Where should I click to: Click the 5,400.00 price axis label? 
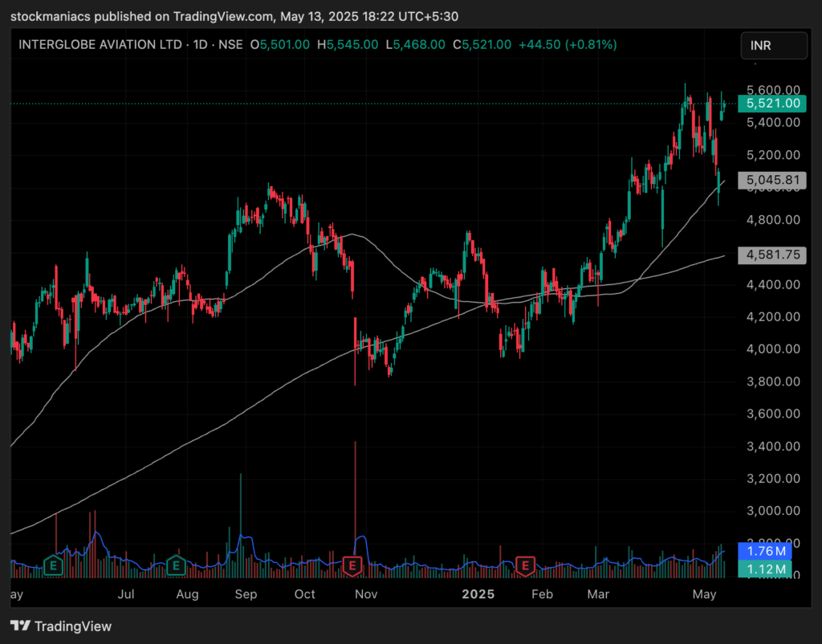pyautogui.click(x=773, y=123)
